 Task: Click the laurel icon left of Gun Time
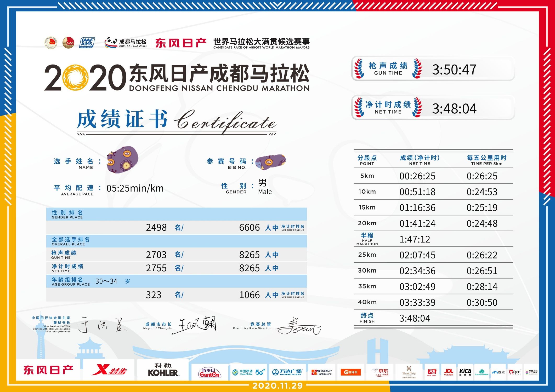coord(359,68)
